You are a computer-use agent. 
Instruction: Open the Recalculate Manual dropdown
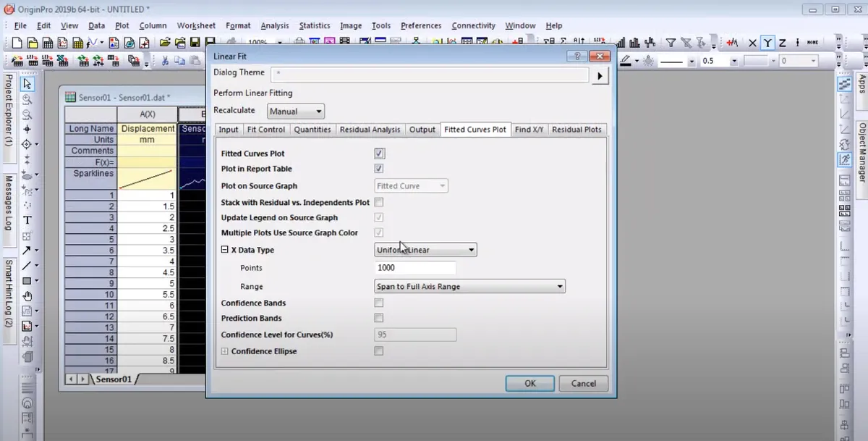[x=296, y=112]
